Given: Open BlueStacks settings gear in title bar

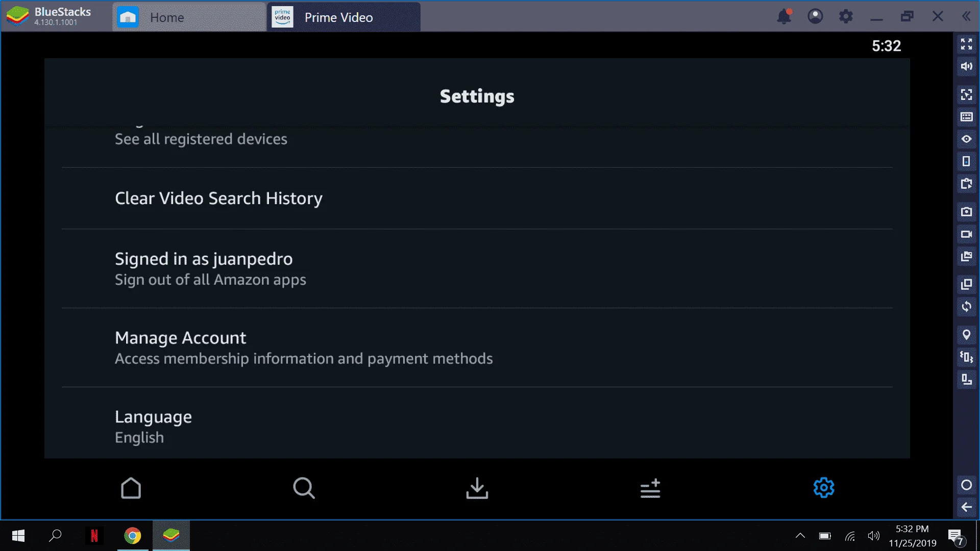Looking at the screenshot, I should (x=846, y=16).
